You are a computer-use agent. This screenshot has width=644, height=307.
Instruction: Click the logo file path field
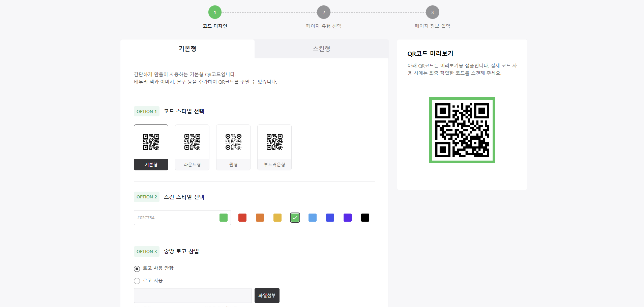point(193,296)
